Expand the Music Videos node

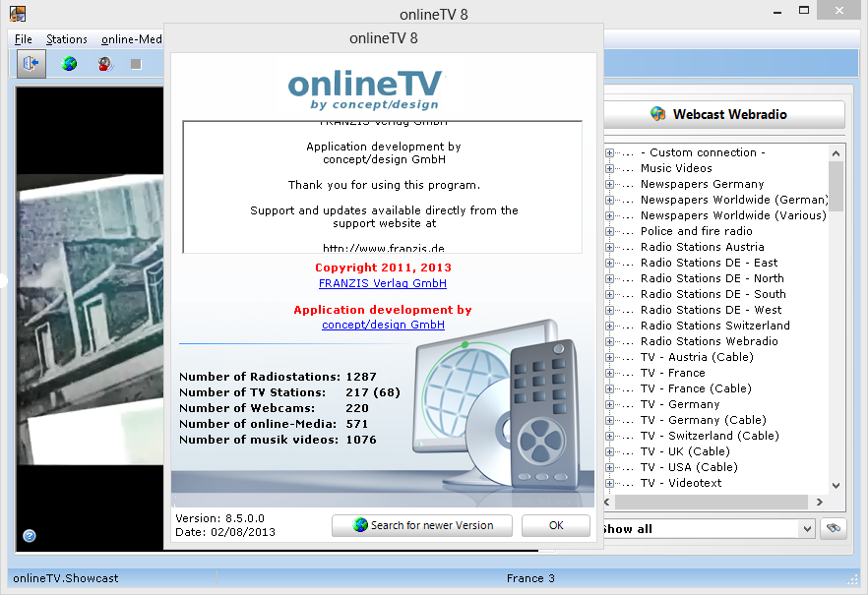(x=609, y=168)
